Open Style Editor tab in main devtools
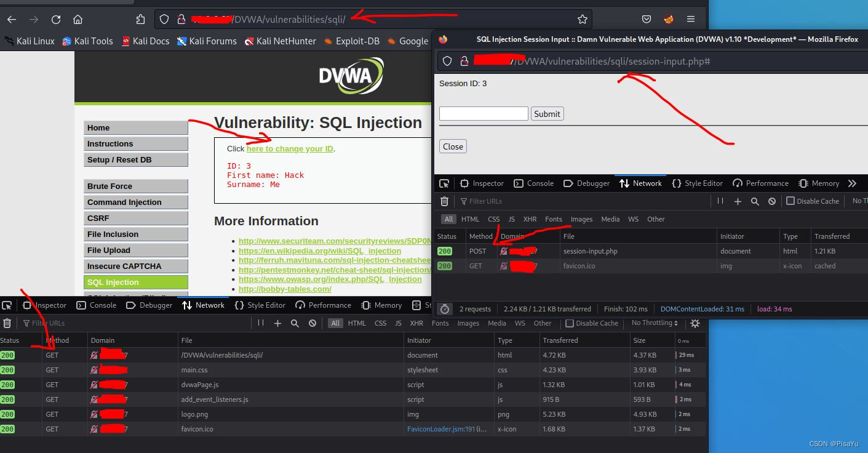Image resolution: width=868 pixels, height=453 pixels. coord(260,305)
